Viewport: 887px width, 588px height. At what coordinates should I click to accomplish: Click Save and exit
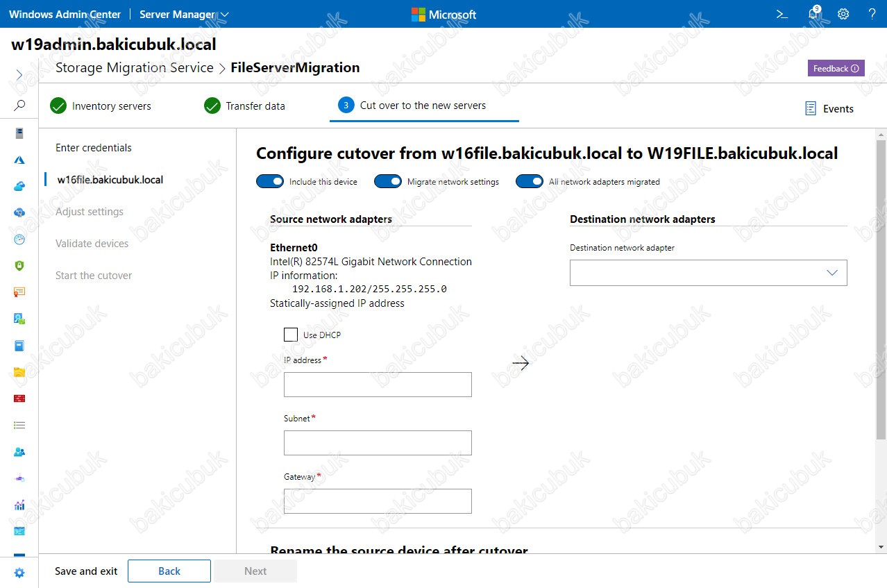pyautogui.click(x=86, y=571)
